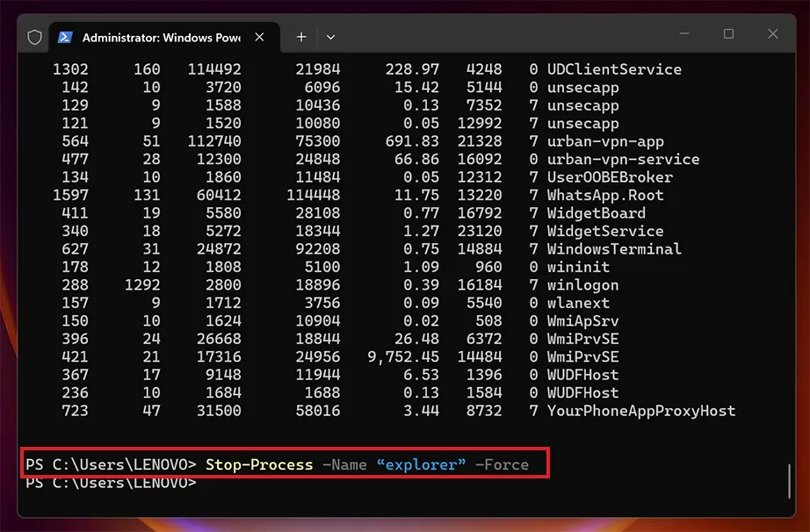Click the winlogon process name
Viewport: 810px width, 532px height.
click(582, 284)
